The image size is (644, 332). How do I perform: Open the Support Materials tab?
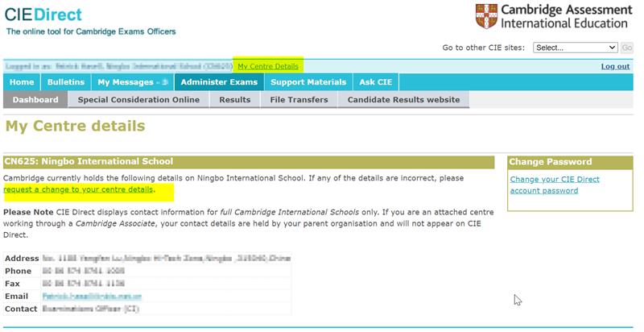(308, 82)
